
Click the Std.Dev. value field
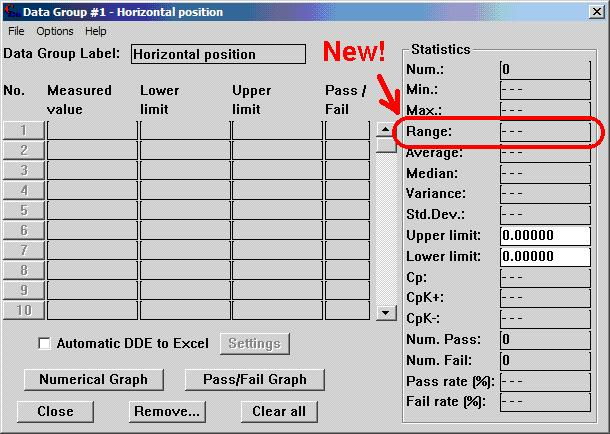point(545,215)
